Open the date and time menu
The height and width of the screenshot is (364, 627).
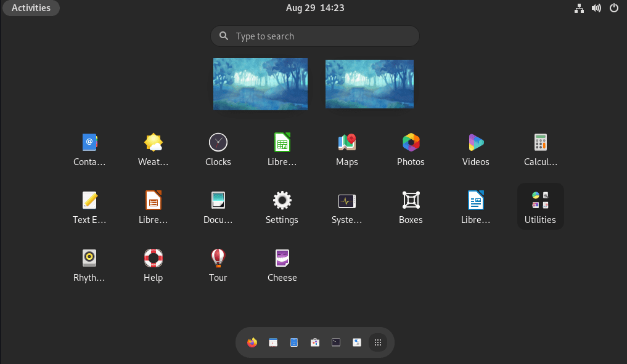point(315,8)
